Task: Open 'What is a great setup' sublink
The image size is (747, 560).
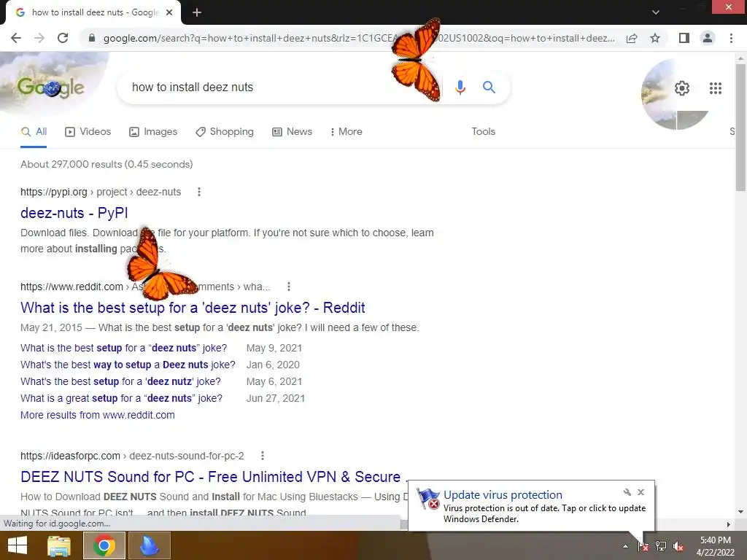Action: (x=122, y=398)
